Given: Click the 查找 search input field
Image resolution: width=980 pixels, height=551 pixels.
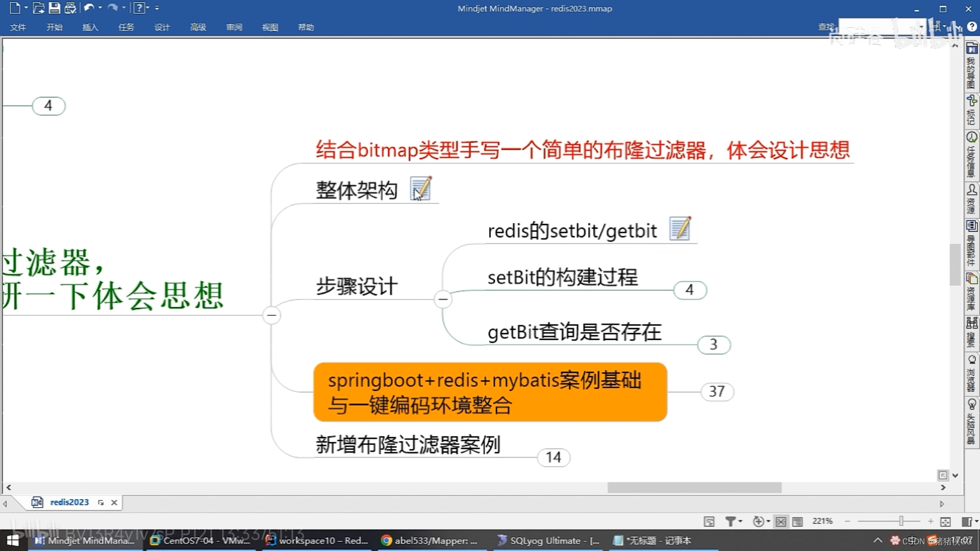Looking at the screenshot, I should (x=882, y=27).
